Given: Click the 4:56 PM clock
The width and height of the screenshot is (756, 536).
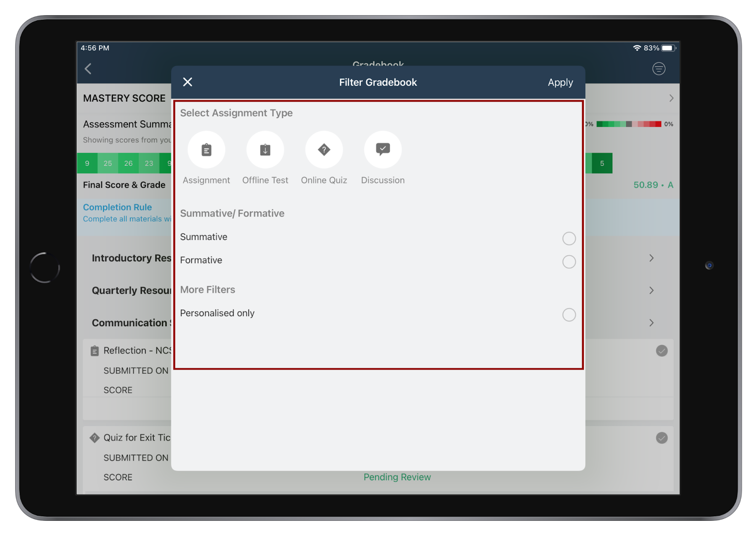Looking at the screenshot, I should 94,48.
